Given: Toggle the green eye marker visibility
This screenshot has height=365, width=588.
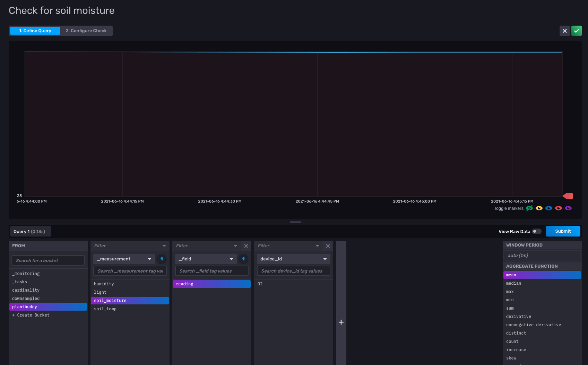Looking at the screenshot, I should pyautogui.click(x=529, y=208).
